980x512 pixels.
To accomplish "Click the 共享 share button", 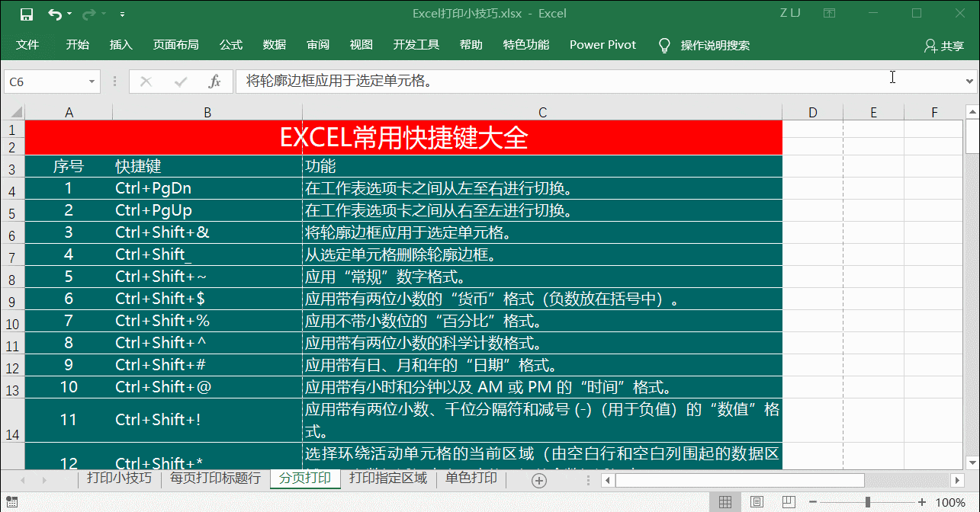I will point(943,46).
